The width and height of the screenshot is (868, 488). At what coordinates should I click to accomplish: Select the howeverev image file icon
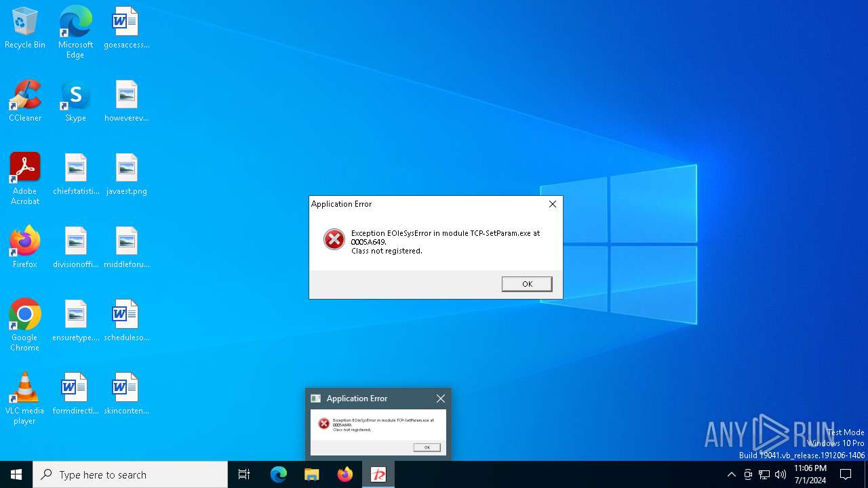click(x=126, y=102)
